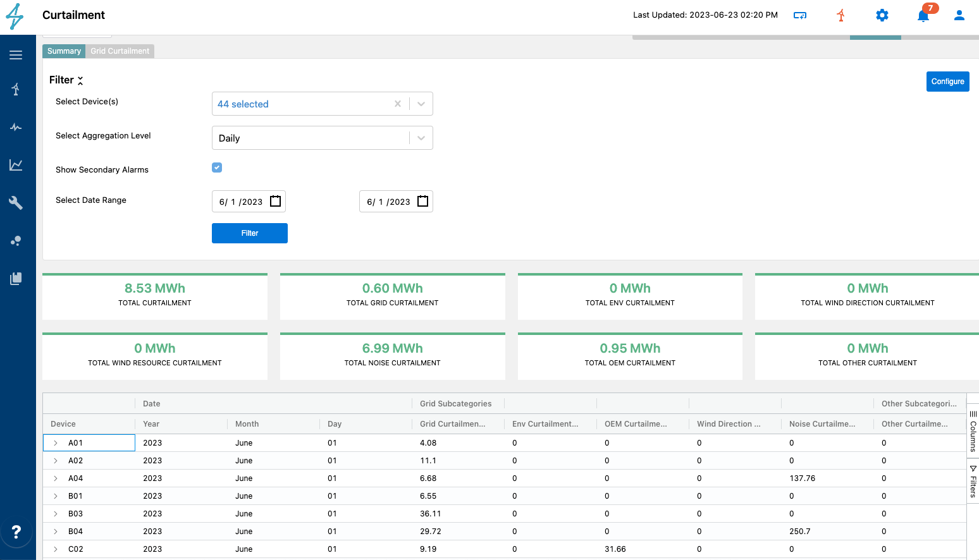Image resolution: width=979 pixels, height=560 pixels.
Task: Clear the 44 selected devices
Action: click(x=398, y=104)
